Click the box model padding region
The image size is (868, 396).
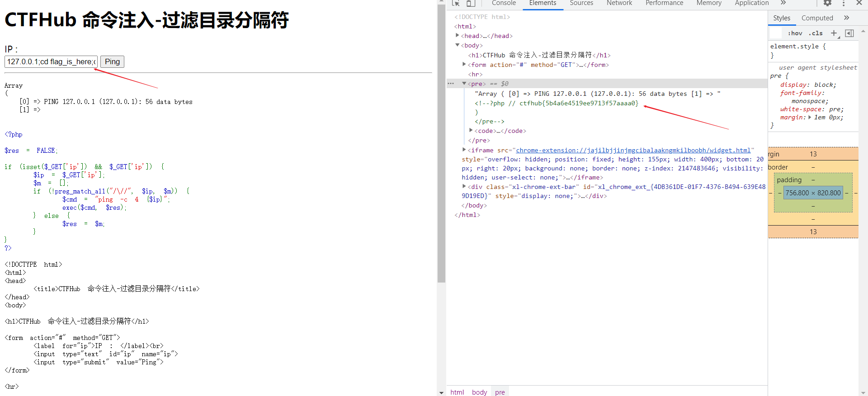[x=813, y=180]
